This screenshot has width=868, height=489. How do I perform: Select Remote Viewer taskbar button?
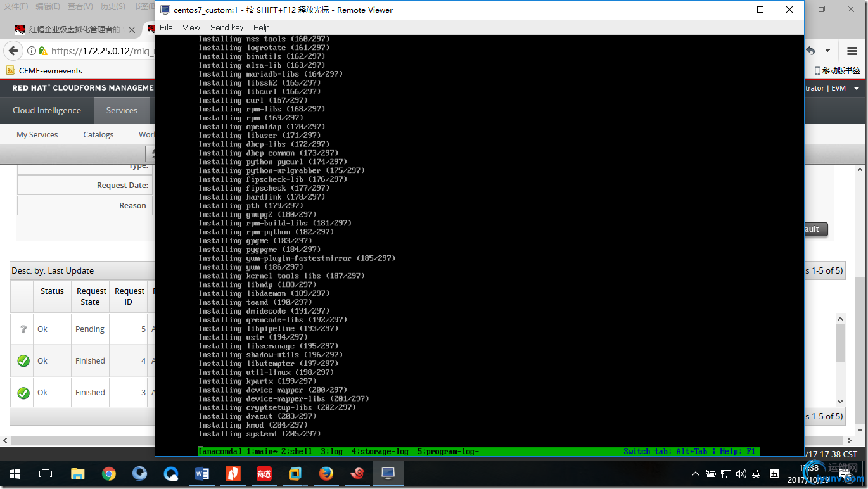[388, 474]
